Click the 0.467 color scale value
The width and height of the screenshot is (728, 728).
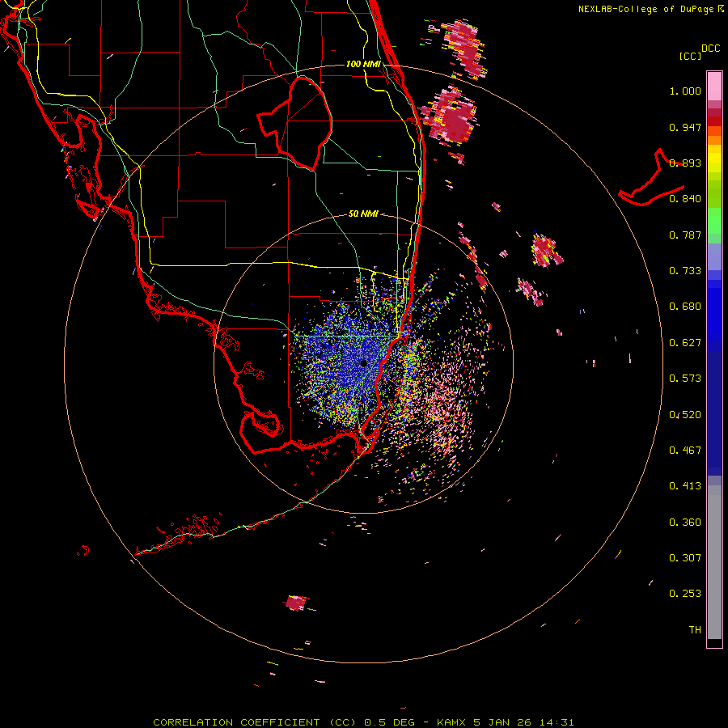[x=685, y=451]
